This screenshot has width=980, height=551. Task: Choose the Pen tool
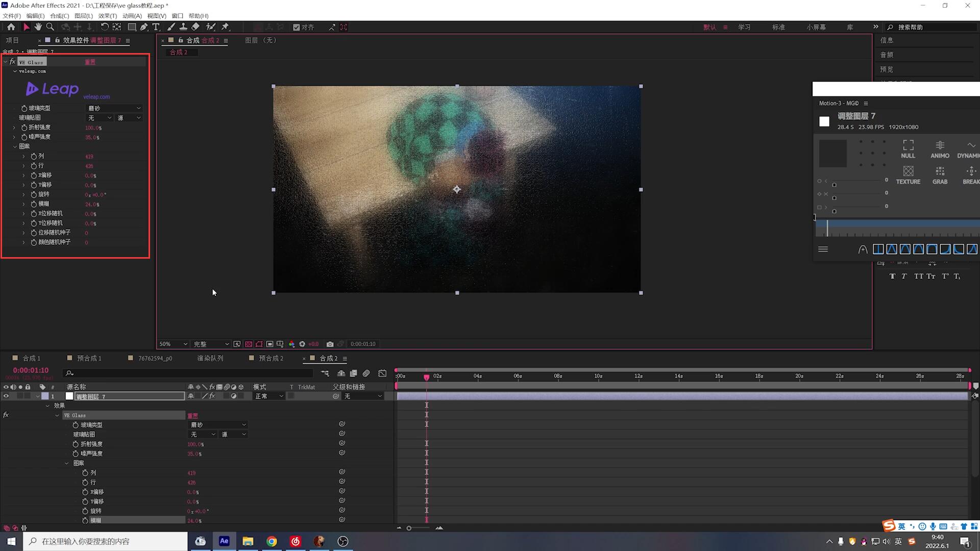[x=144, y=27]
